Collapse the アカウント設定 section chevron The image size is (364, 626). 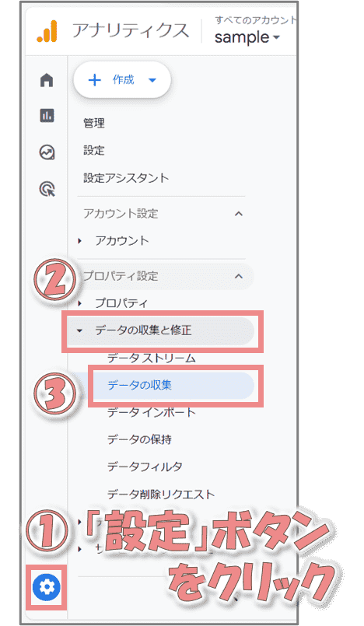[238, 214]
